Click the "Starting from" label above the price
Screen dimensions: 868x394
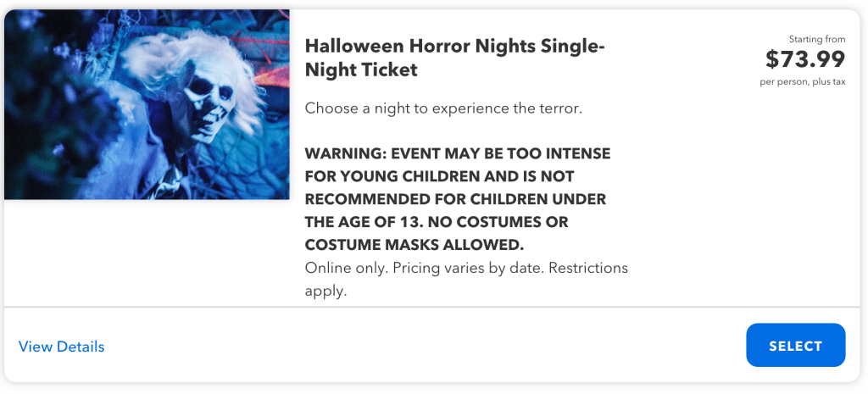816,39
